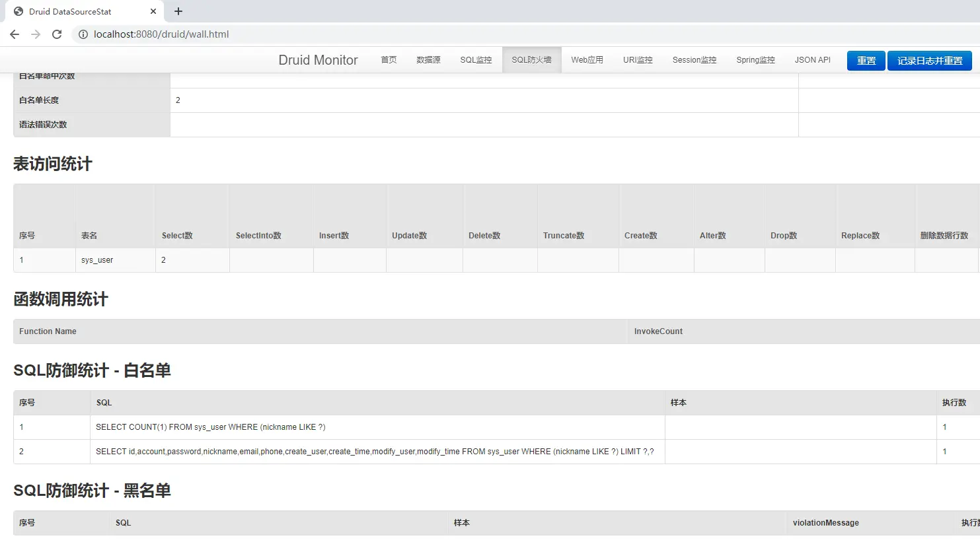Click the 白名单长度 row label
980x550 pixels.
click(x=39, y=100)
